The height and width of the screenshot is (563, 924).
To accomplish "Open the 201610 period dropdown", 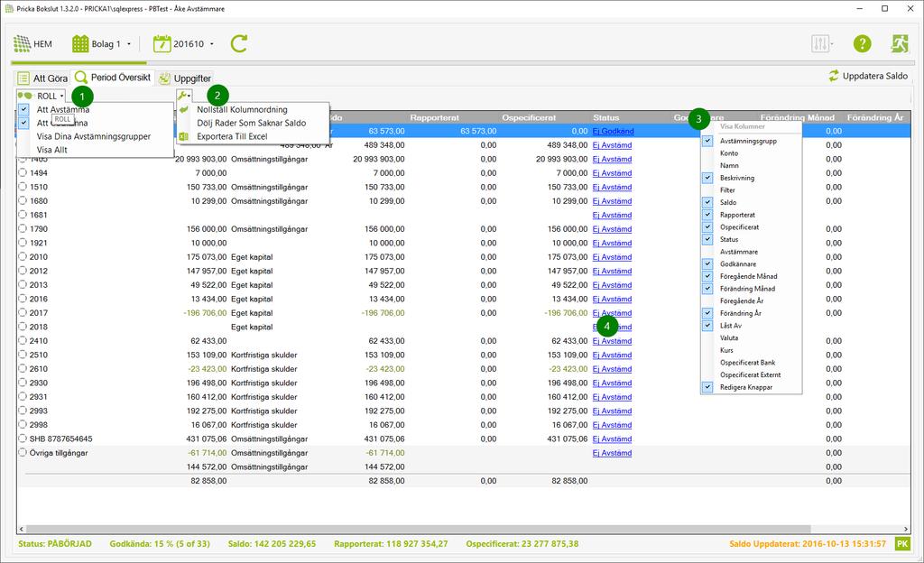I will (x=184, y=43).
